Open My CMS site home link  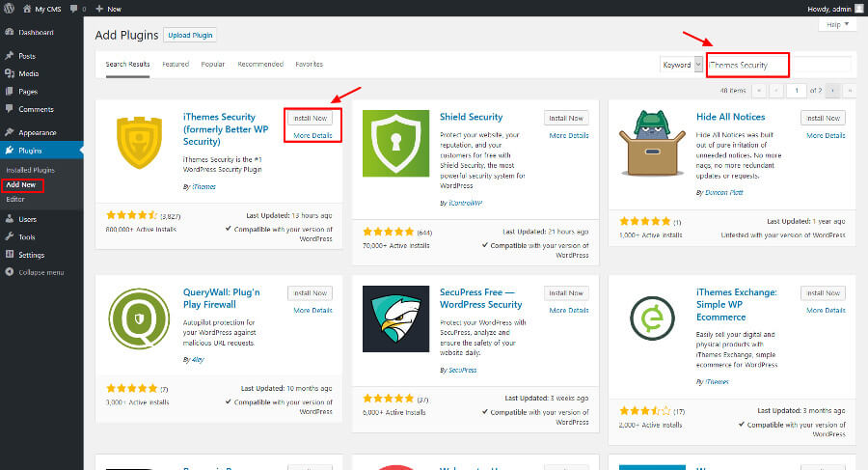[42, 9]
